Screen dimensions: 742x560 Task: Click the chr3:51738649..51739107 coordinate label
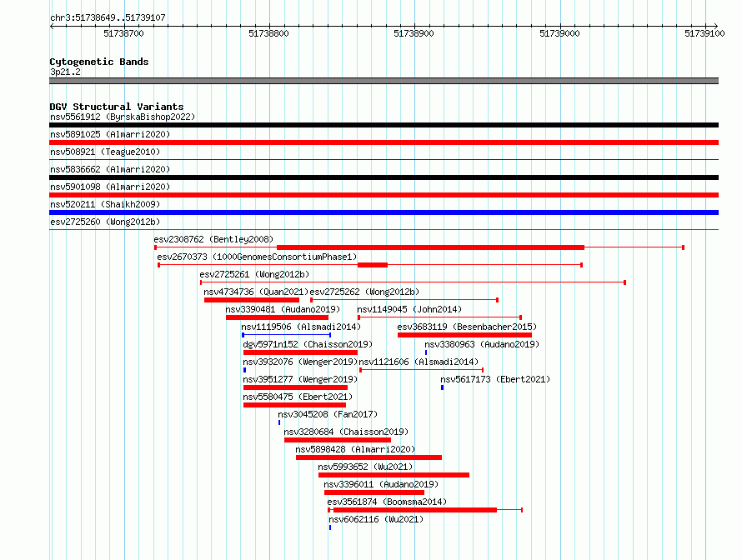click(108, 18)
